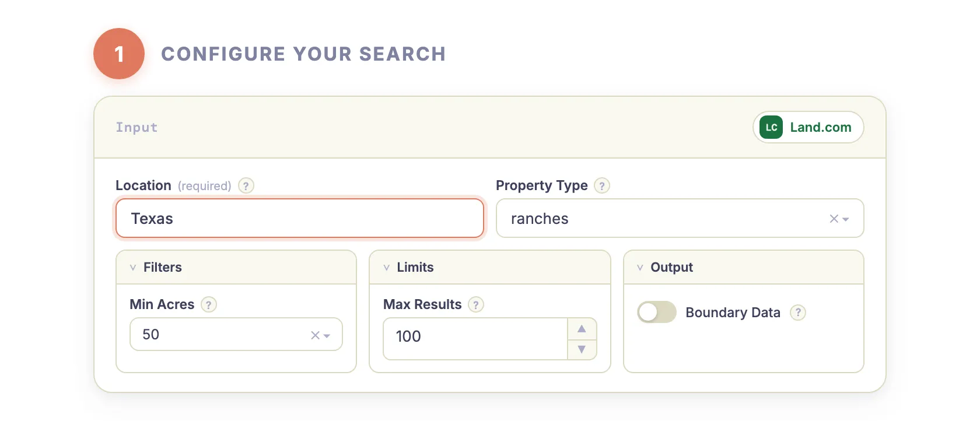This screenshot has height=421, width=980.
Task: Open the Location help tooltip icon
Action: (246, 185)
